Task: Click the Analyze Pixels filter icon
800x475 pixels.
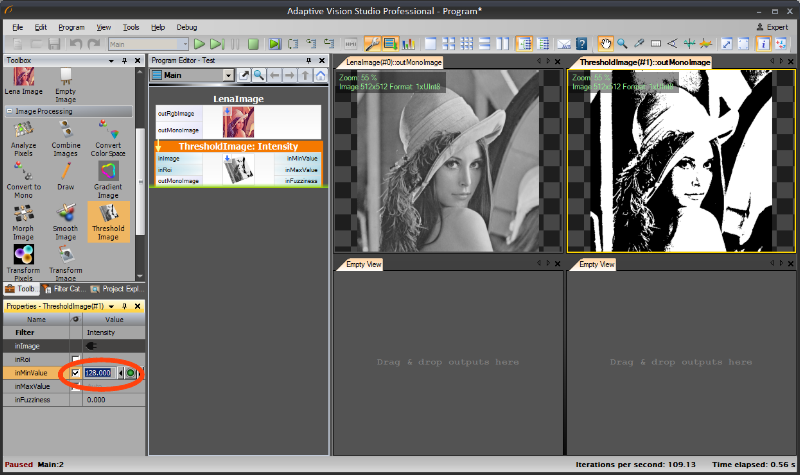Action: 24,135
